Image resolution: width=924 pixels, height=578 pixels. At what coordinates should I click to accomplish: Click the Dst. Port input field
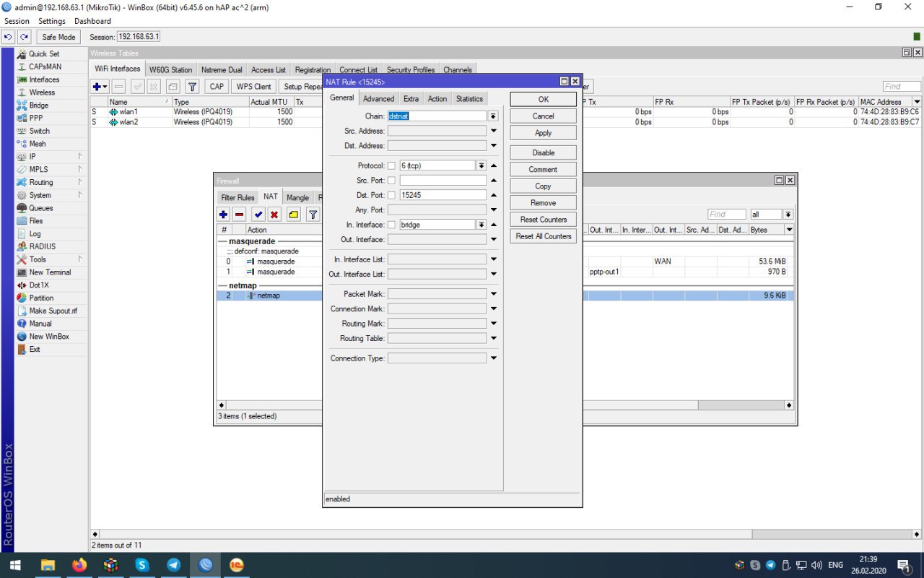[443, 195]
